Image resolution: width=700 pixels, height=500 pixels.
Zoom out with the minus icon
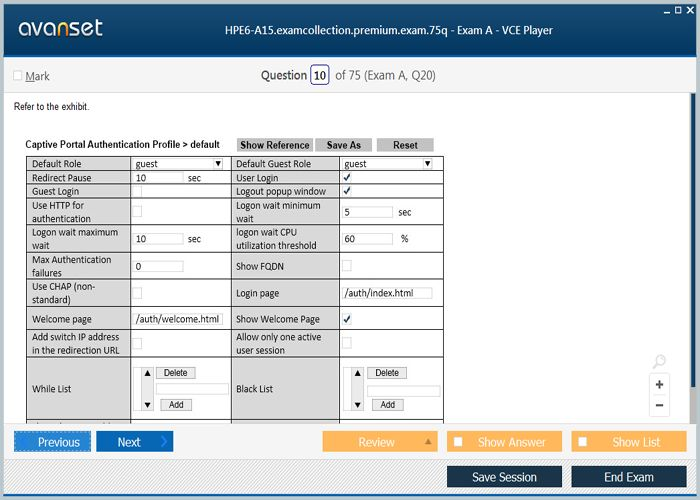tap(659, 406)
